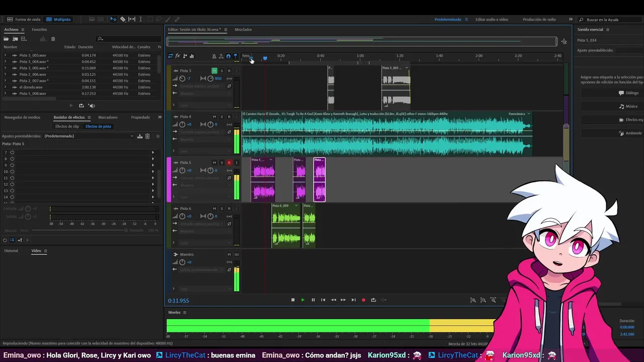Select the Razor cut tool
The image size is (644, 362).
[123, 19]
